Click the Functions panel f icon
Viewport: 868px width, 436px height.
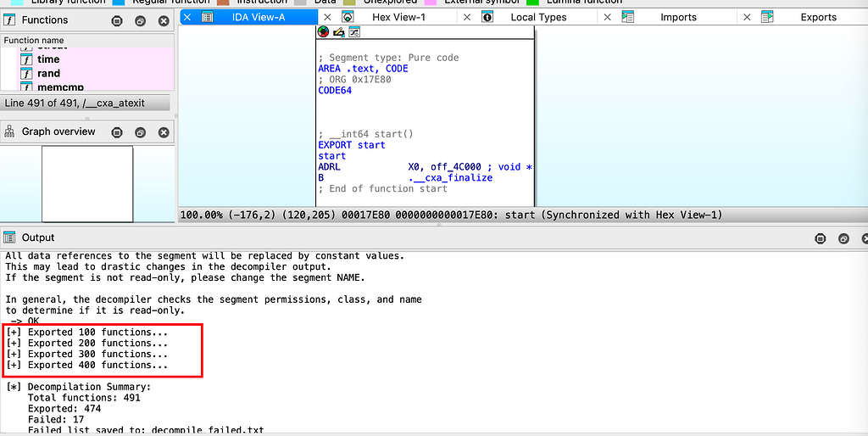pyautogui.click(x=9, y=20)
